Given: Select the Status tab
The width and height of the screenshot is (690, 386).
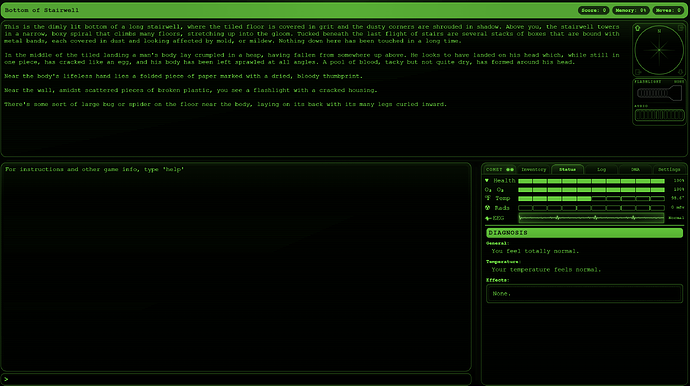Looking at the screenshot, I should click(567, 169).
